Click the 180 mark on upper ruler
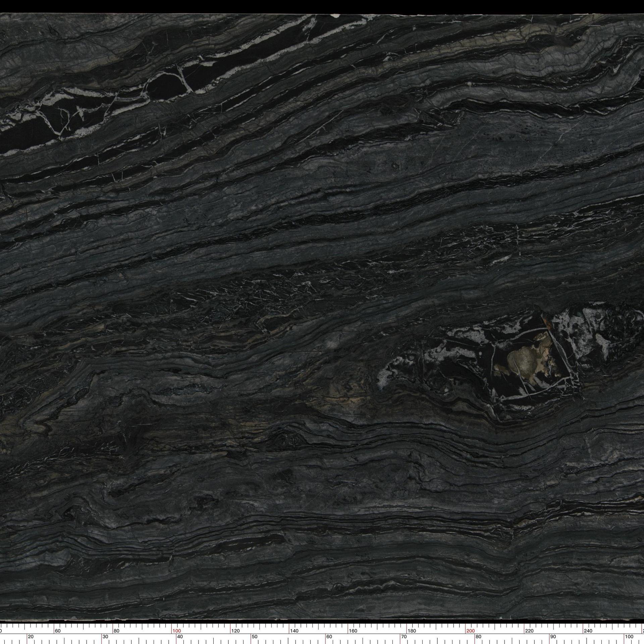644x644 pixels. coord(412,631)
